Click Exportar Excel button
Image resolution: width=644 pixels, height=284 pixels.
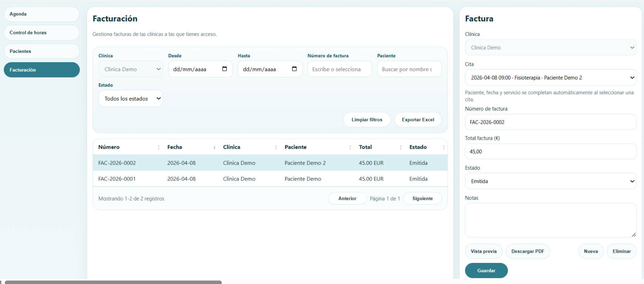[418, 119]
